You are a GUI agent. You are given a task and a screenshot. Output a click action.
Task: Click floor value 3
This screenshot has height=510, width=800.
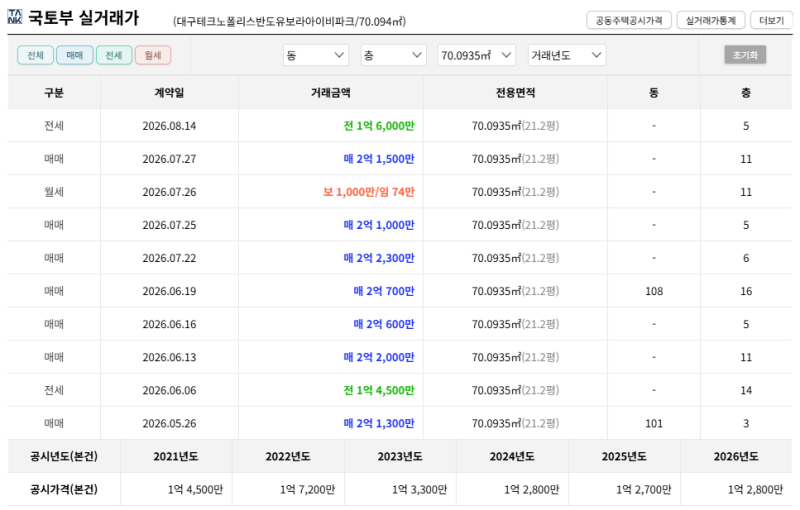(x=746, y=423)
